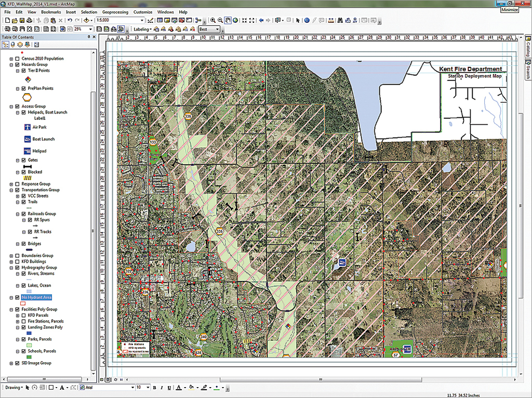
Task: Open the Labeling dropdown button
Action: 142,30
